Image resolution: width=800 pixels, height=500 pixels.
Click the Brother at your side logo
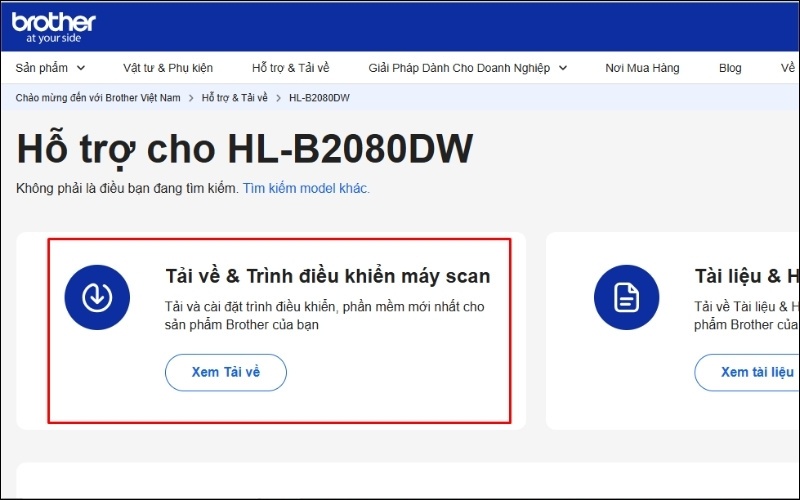54,28
